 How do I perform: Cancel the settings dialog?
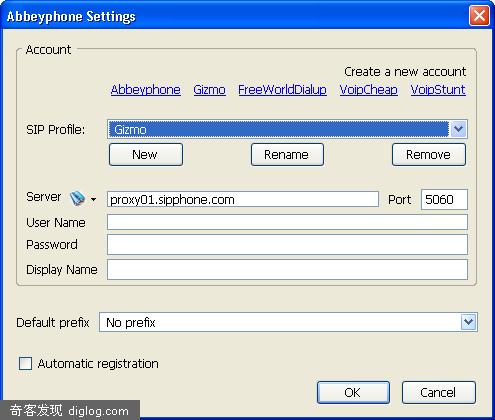pos(438,392)
